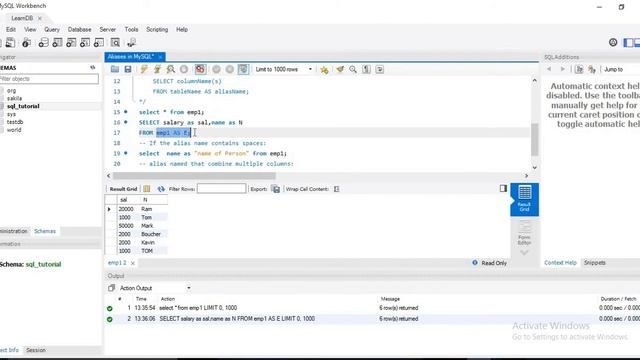Viewport: 640px width, 360px height.
Task: Switch to Snippets tab
Action: click(595, 263)
